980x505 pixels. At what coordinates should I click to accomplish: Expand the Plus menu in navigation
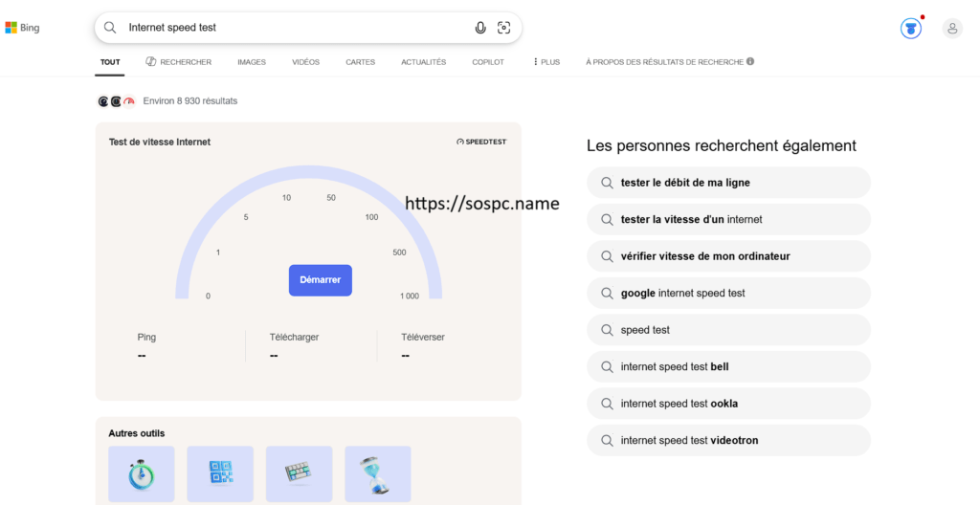click(x=546, y=62)
